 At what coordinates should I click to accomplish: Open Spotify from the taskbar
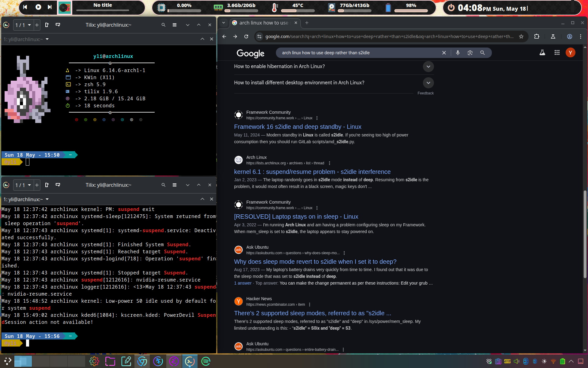205,361
